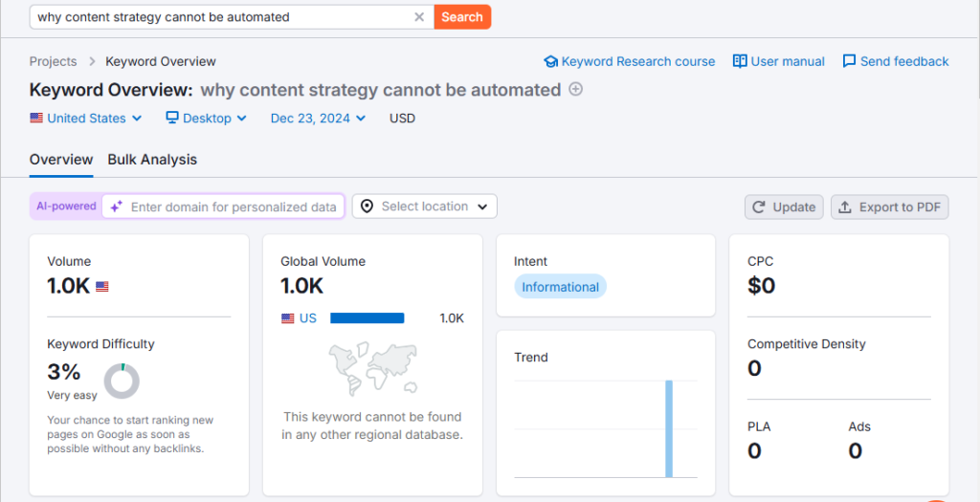
Task: Open the Dec 23, 2024 date dropdown
Action: point(318,119)
